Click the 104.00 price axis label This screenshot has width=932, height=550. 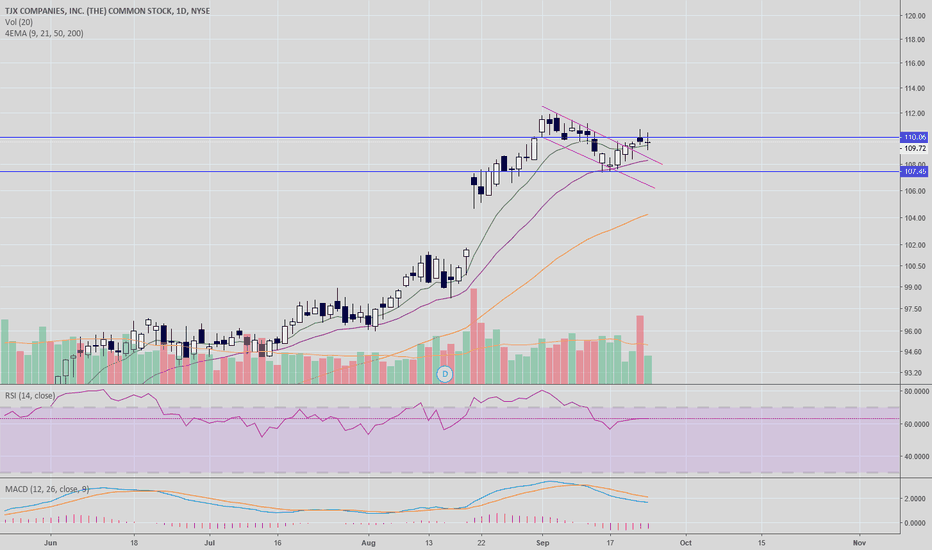(x=915, y=218)
